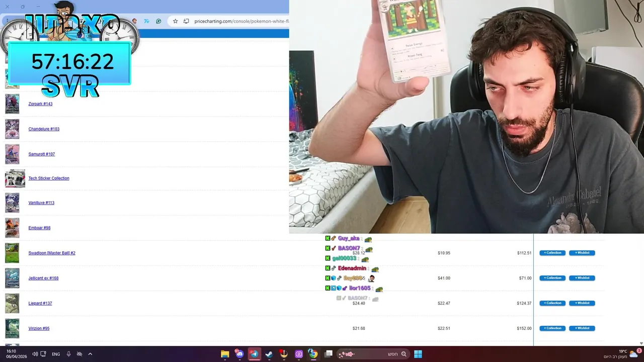The image size is (644, 362).
Task: Click the $21.68 price in Virizion row
Action: [359, 329]
